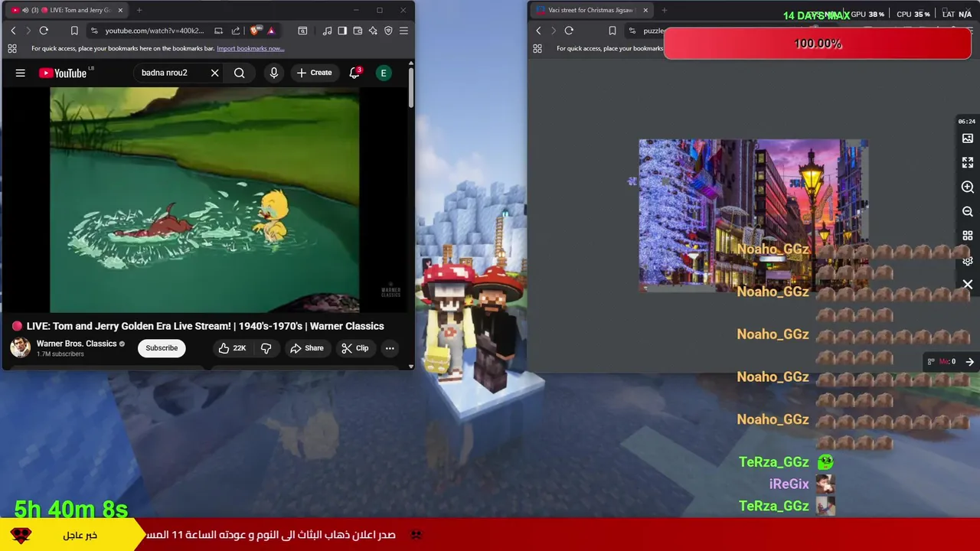
Task: Open the Brave VPN shield icon
Action: 388,31
